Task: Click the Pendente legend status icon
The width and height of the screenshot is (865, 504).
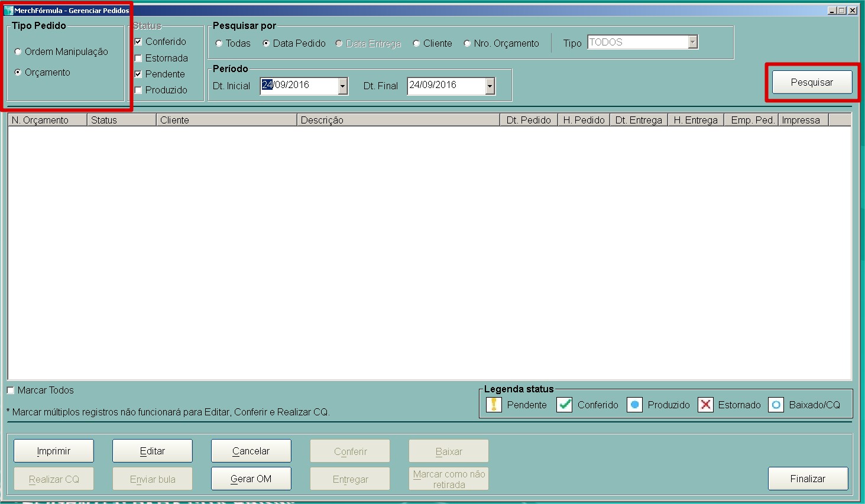Action: (x=494, y=405)
